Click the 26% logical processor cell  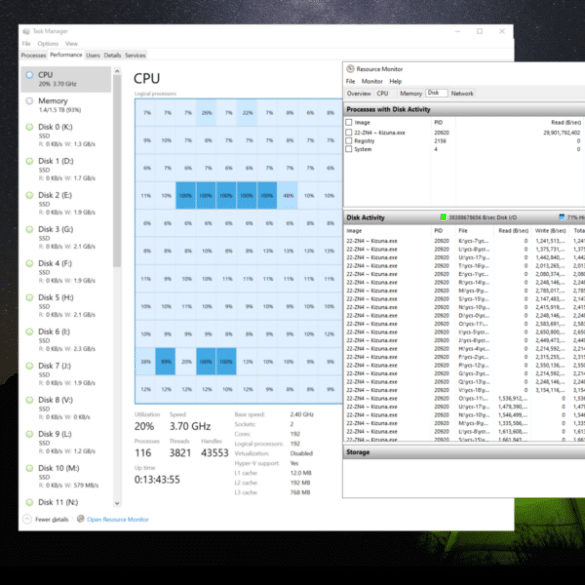point(206,113)
